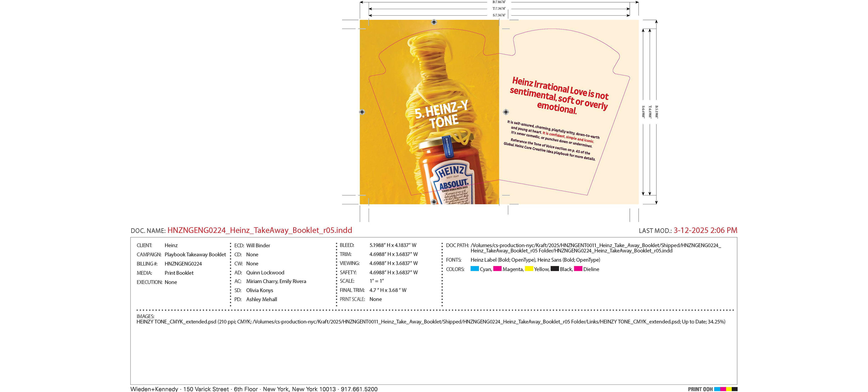Click the Magenta color swatch
The width and height of the screenshot is (868, 392).
click(x=497, y=269)
